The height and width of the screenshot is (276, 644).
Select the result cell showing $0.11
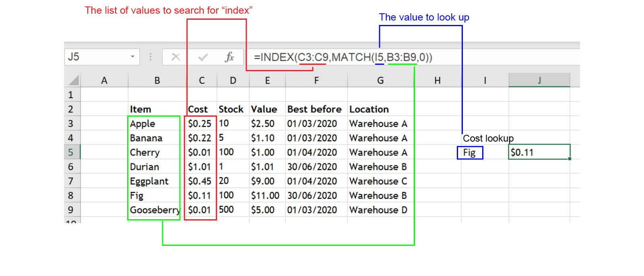[x=539, y=152]
